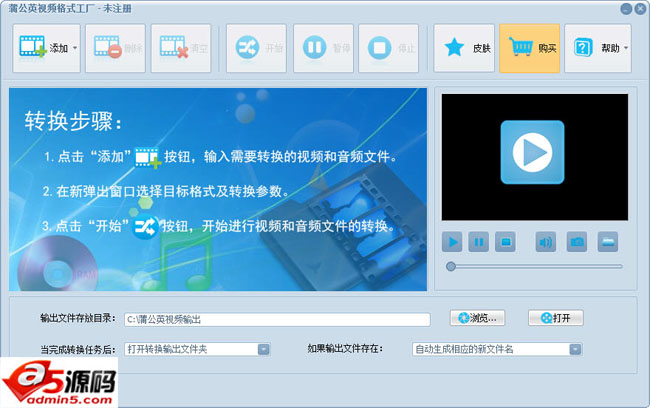Open the 帮助 (Help) menu
Screen dimensions: 650x408
(x=596, y=48)
